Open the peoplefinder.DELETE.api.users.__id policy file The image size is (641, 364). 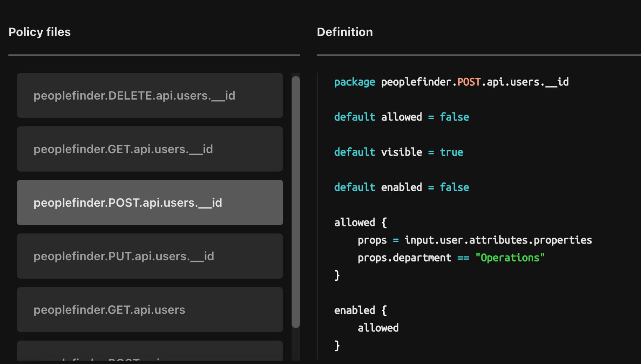[x=150, y=95]
